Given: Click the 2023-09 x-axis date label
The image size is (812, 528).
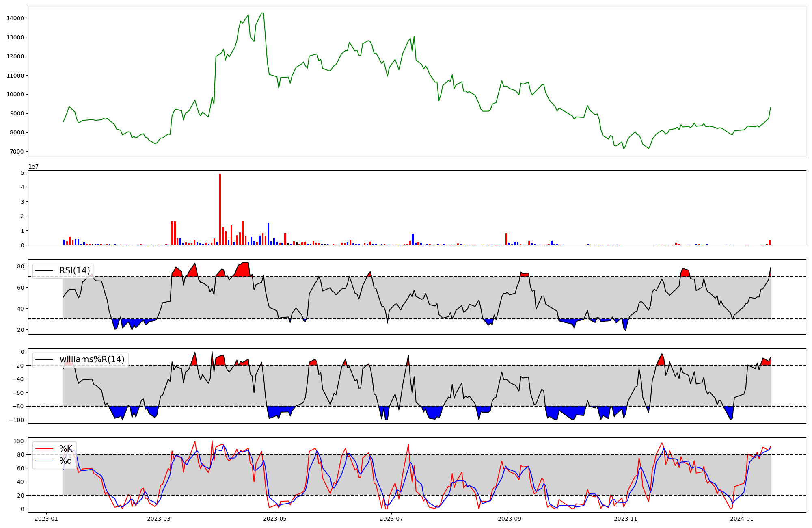Looking at the screenshot, I should [x=509, y=519].
